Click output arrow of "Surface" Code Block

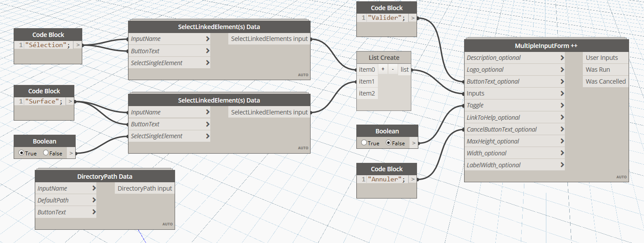click(70, 102)
